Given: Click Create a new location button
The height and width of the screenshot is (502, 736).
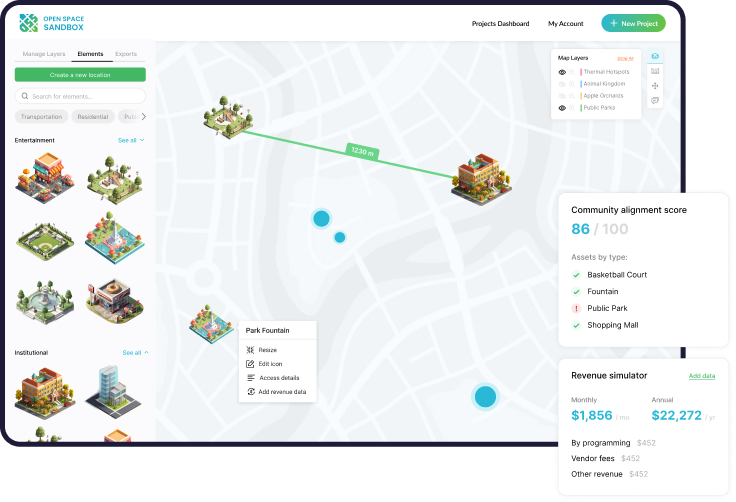Looking at the screenshot, I should pos(80,75).
